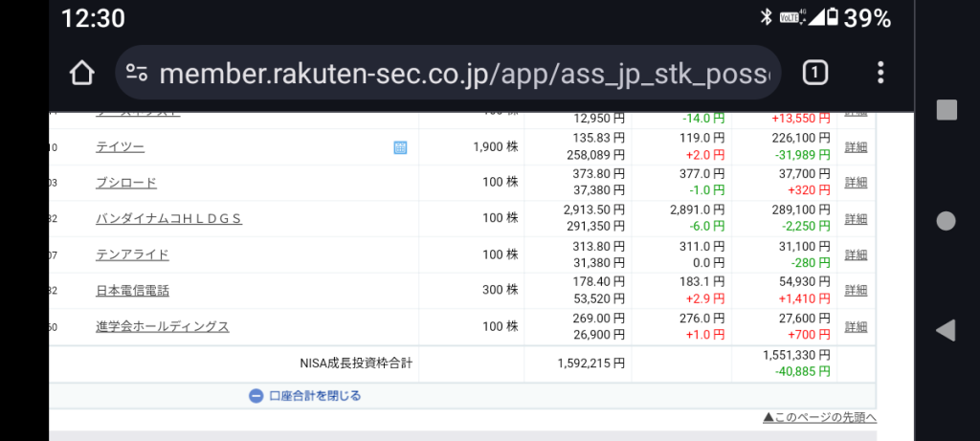This screenshot has height=441, width=980.
Task: Tap the Android back triangle button
Action: 946,330
